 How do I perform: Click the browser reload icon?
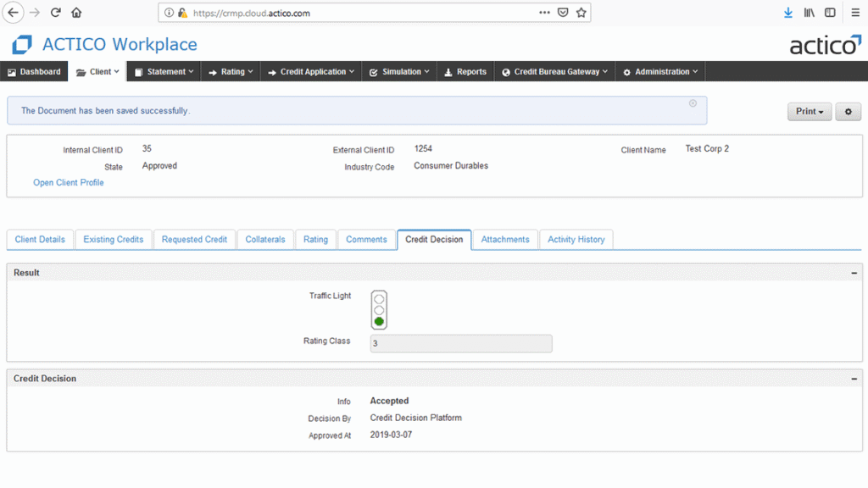pos(56,13)
